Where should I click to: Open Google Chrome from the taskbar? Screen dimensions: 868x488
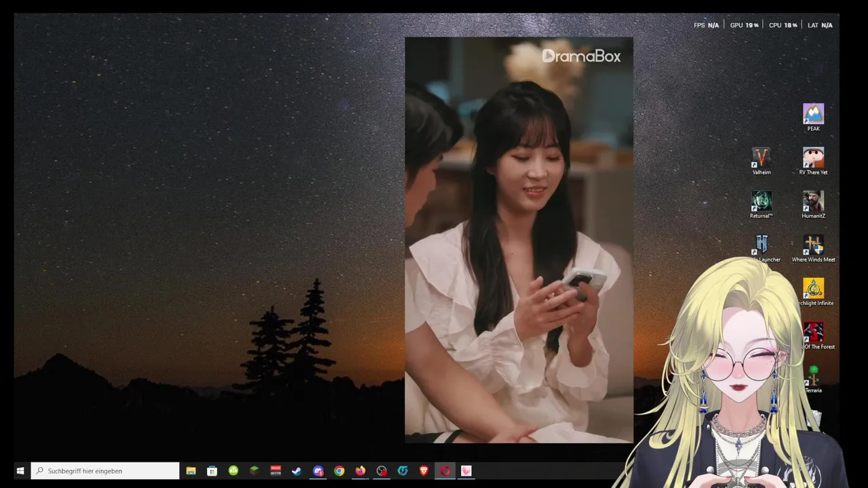point(339,471)
